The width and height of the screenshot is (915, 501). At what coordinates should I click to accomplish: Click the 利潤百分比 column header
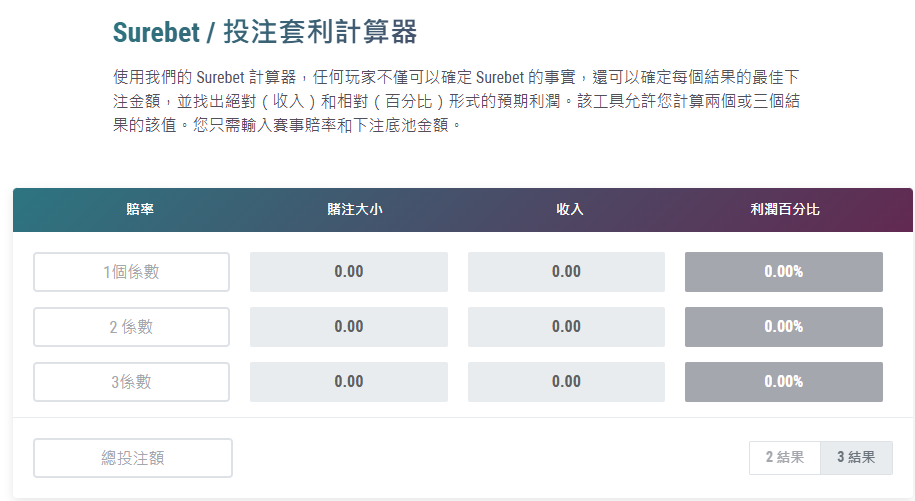coord(785,210)
